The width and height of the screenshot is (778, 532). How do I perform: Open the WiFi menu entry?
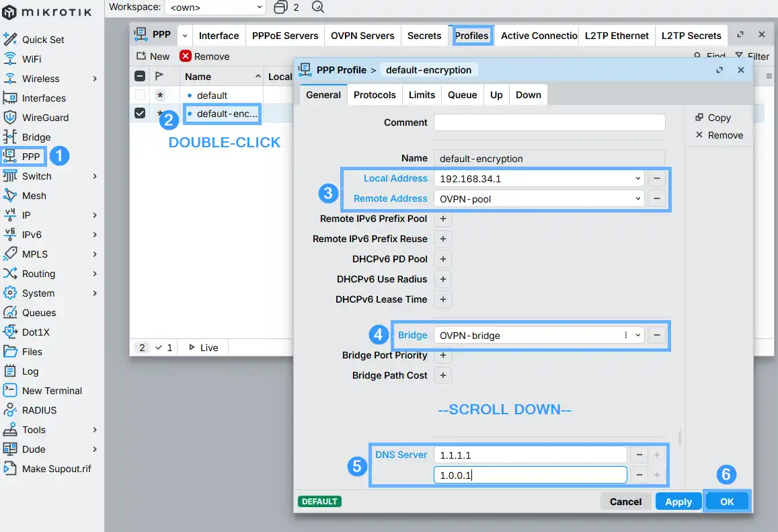click(31, 59)
